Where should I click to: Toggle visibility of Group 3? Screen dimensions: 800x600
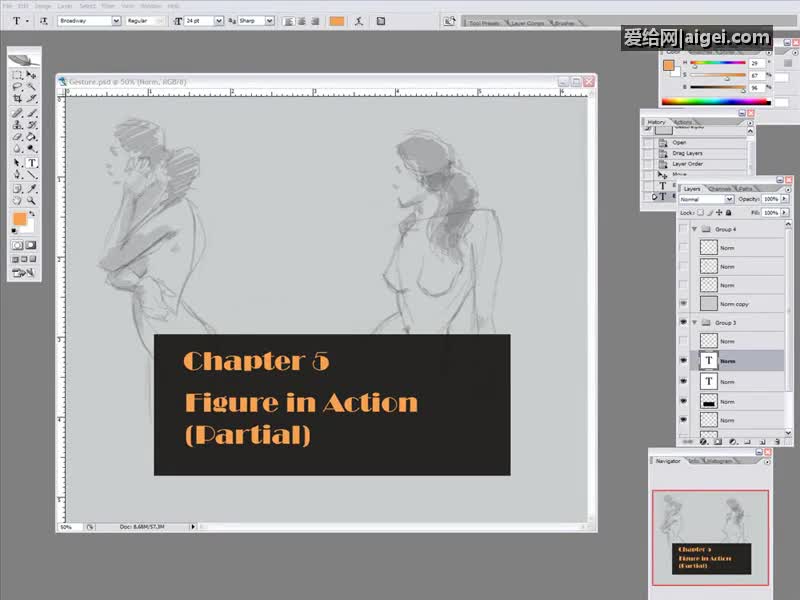(683, 323)
